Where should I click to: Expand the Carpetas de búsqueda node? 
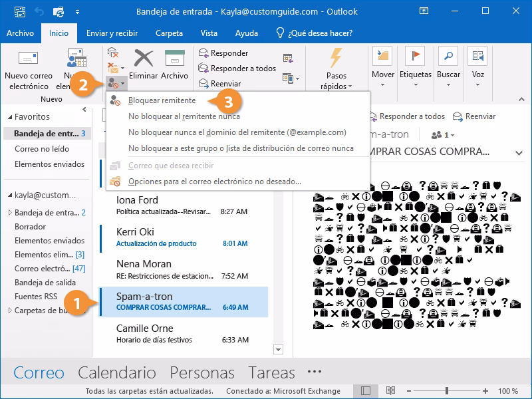[x=9, y=310]
